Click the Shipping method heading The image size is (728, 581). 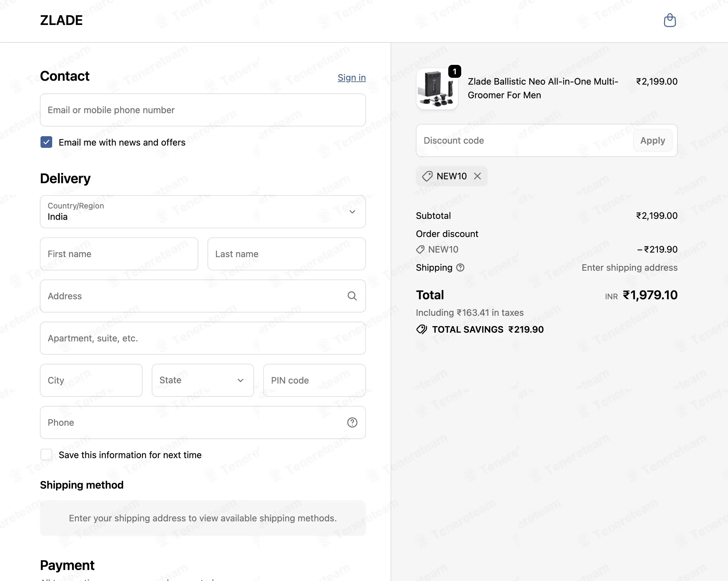[82, 485]
